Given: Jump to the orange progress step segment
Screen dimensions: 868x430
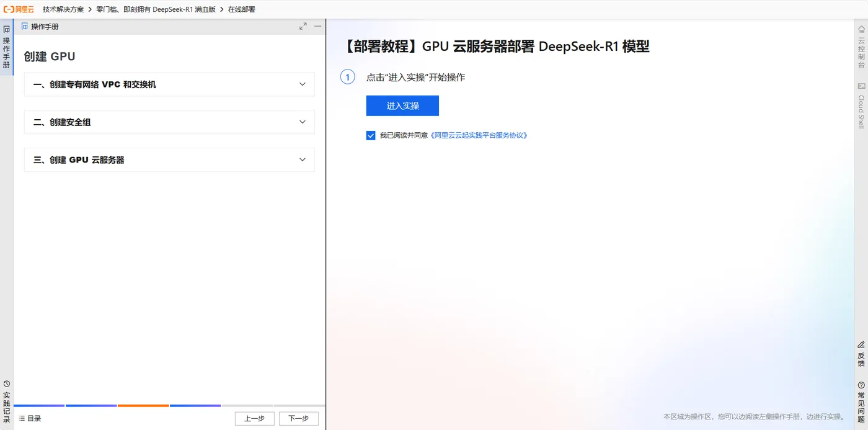Looking at the screenshot, I should (143, 406).
